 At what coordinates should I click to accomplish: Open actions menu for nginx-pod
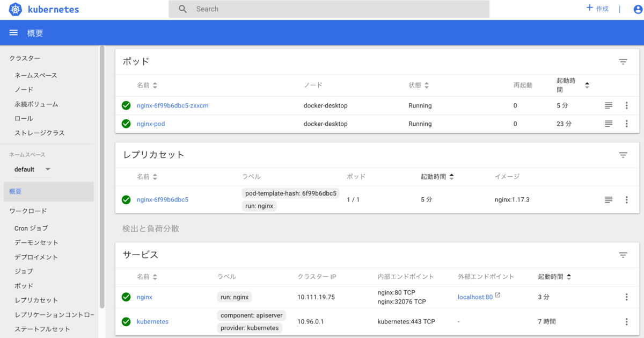[626, 124]
